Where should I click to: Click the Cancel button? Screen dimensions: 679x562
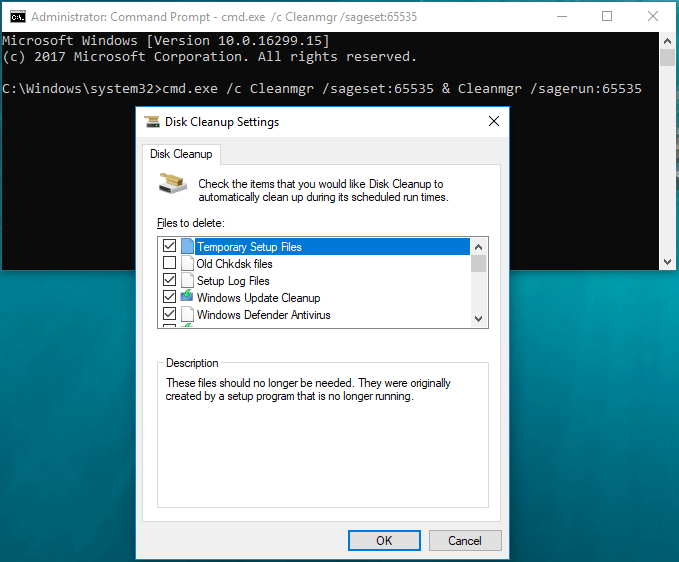pos(465,540)
